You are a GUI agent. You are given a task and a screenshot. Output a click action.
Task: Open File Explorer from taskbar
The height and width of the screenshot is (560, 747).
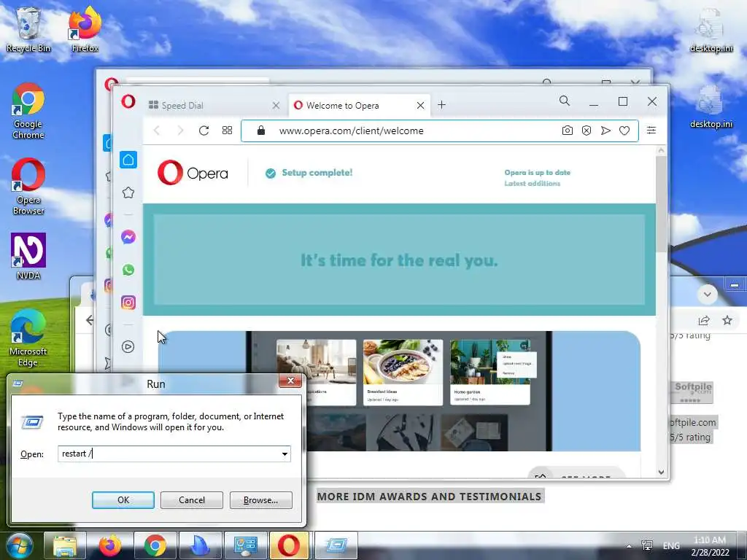65,545
